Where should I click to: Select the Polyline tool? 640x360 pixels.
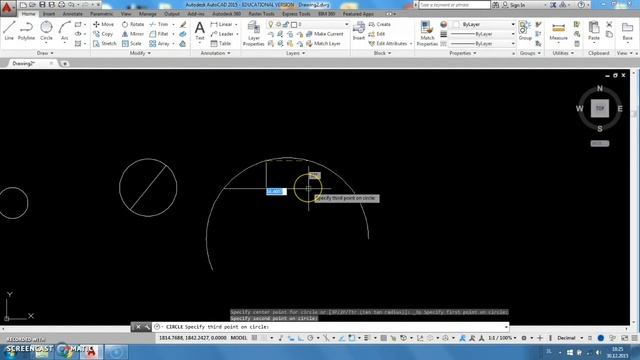[27, 31]
